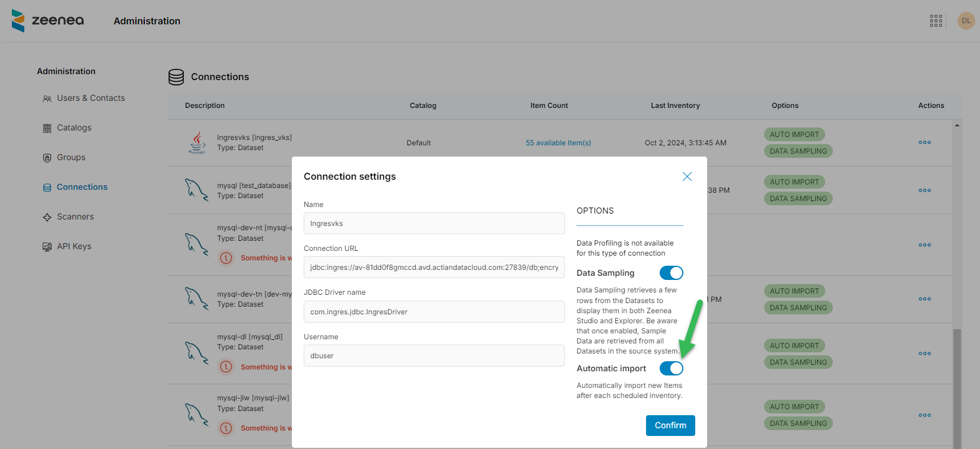Disable the Data Sampling toggle
Viewport: 980px width, 449px height.
[671, 273]
